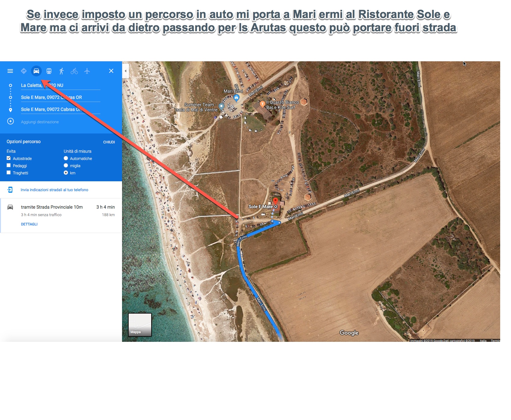Image resolution: width=511 pixels, height=420 pixels.
Task: Collapse the side panel arrow
Action: (126, 71)
